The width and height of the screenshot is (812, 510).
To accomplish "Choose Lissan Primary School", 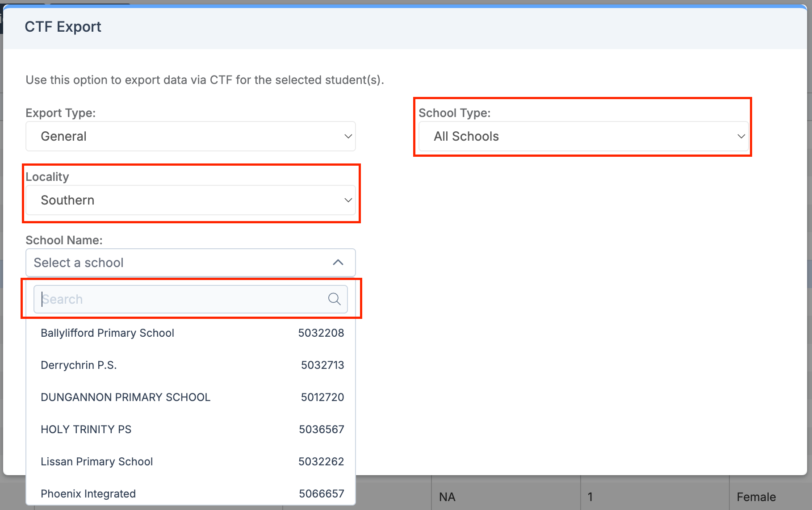I will pyautogui.click(x=96, y=461).
